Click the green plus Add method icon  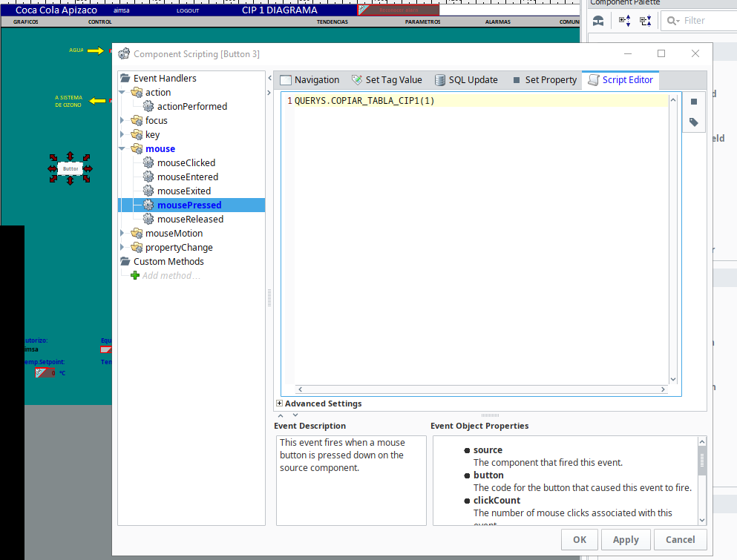click(135, 276)
